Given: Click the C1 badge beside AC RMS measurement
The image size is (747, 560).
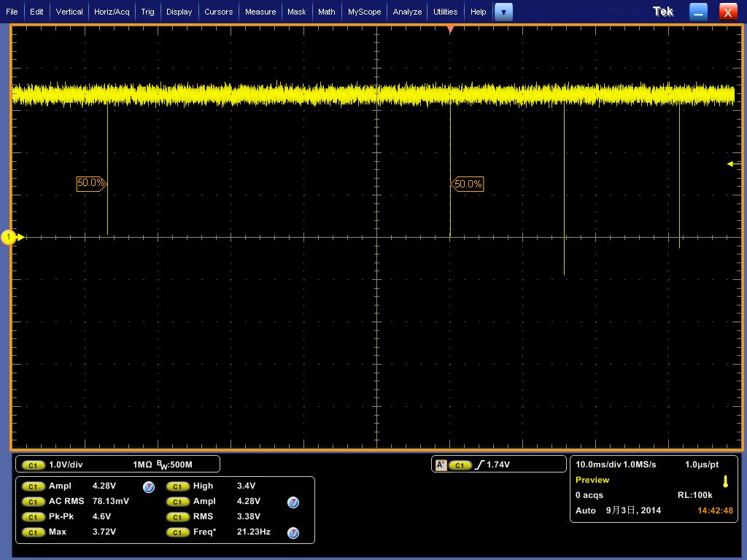Looking at the screenshot, I should (33, 502).
